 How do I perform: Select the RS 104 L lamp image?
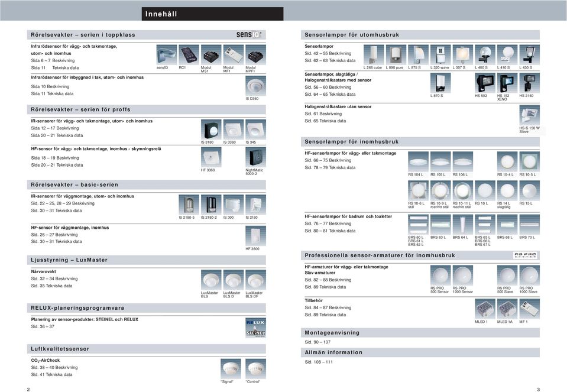point(419,161)
